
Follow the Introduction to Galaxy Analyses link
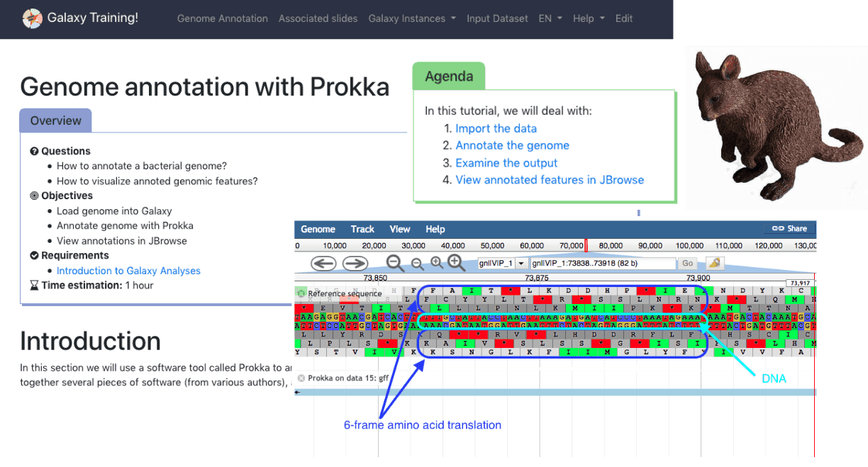[x=128, y=271]
